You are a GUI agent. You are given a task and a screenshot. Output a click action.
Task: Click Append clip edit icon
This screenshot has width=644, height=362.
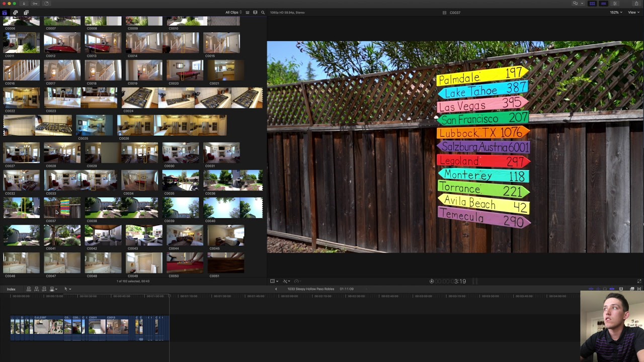[x=44, y=289]
